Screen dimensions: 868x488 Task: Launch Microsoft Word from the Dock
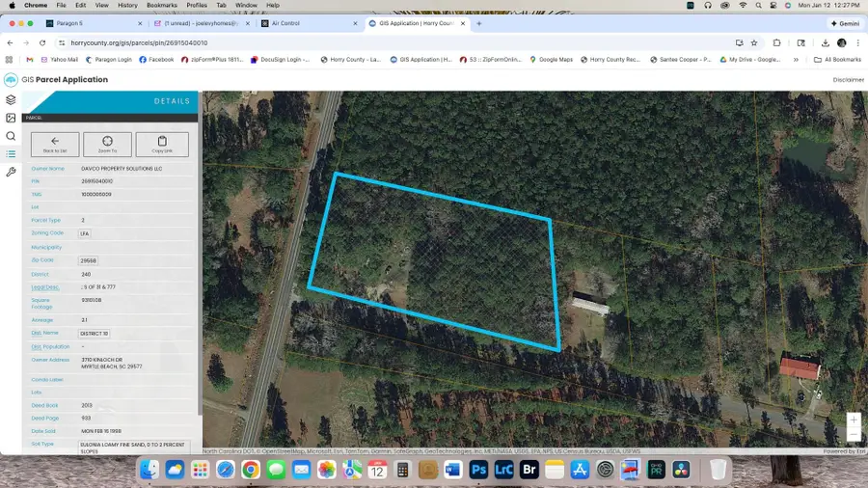(453, 470)
